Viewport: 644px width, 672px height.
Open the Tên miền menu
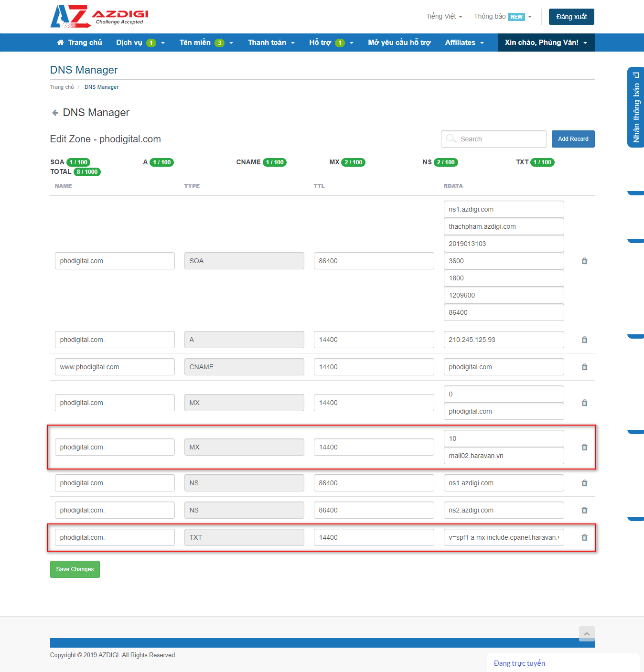(206, 43)
